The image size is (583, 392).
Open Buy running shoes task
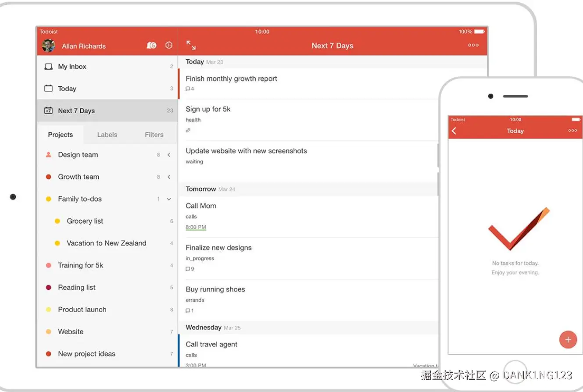click(x=215, y=289)
